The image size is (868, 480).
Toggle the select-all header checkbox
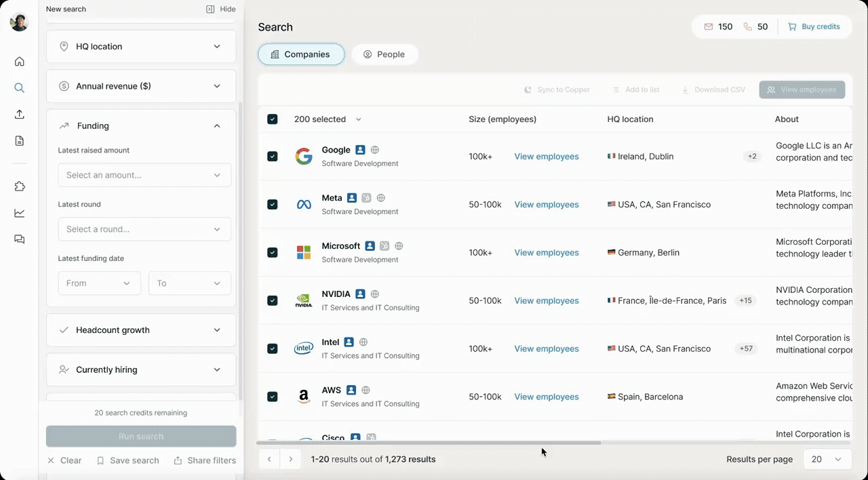click(273, 119)
